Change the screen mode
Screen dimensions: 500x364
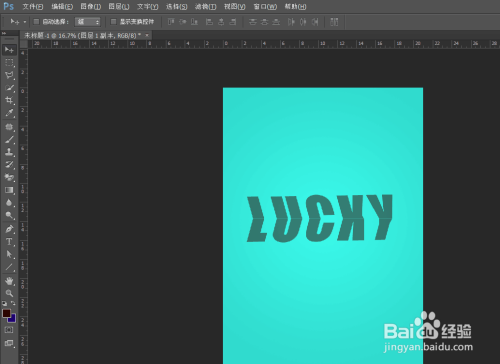[9, 343]
